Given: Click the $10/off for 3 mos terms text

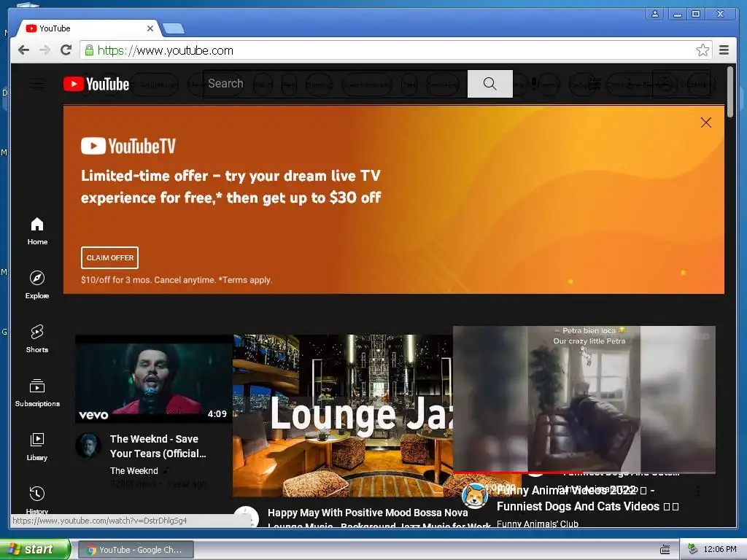Looking at the screenshot, I should click(177, 280).
